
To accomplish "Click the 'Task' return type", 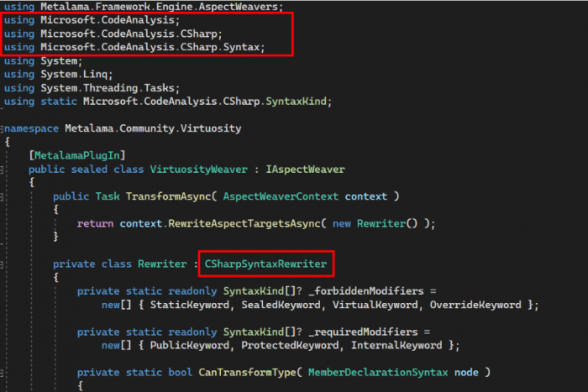I will coord(108,196).
